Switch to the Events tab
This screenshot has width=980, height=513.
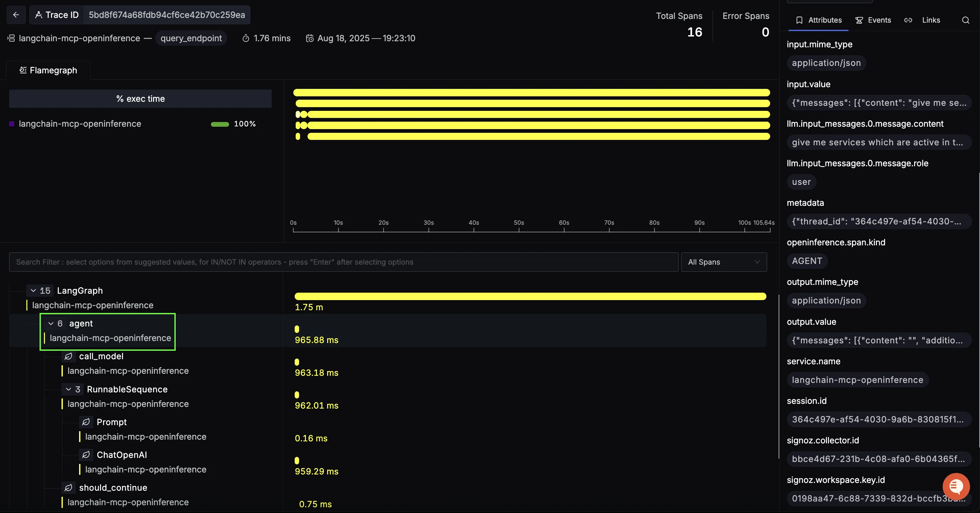(873, 20)
